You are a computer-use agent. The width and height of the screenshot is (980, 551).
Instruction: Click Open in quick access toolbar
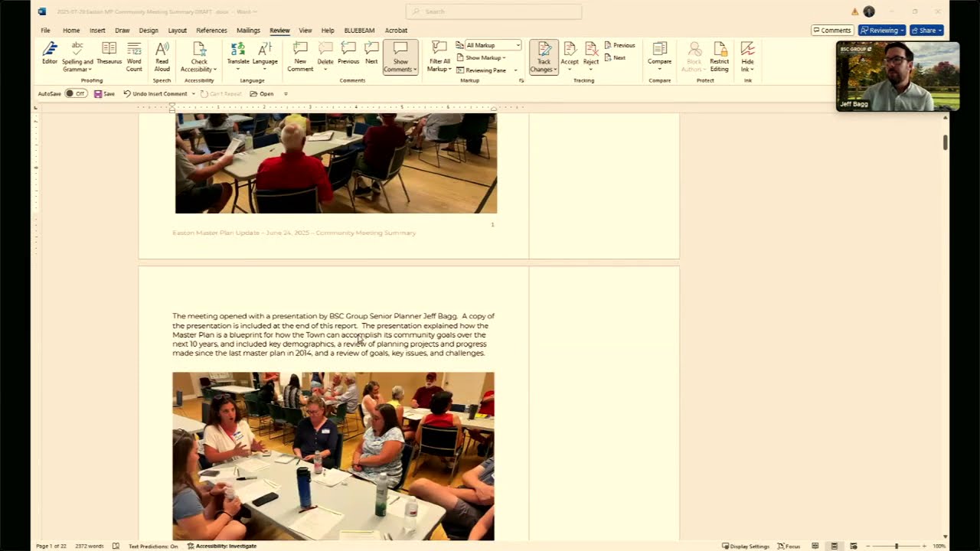(262, 93)
